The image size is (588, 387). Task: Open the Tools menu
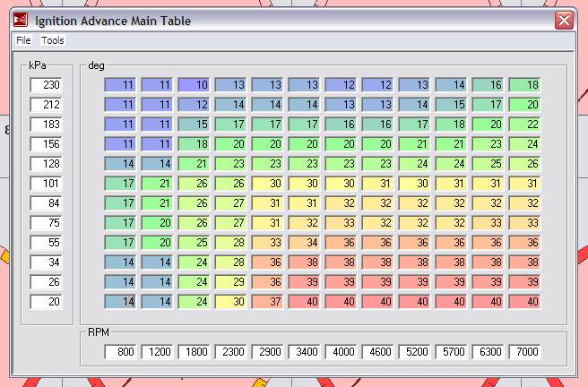click(x=53, y=40)
